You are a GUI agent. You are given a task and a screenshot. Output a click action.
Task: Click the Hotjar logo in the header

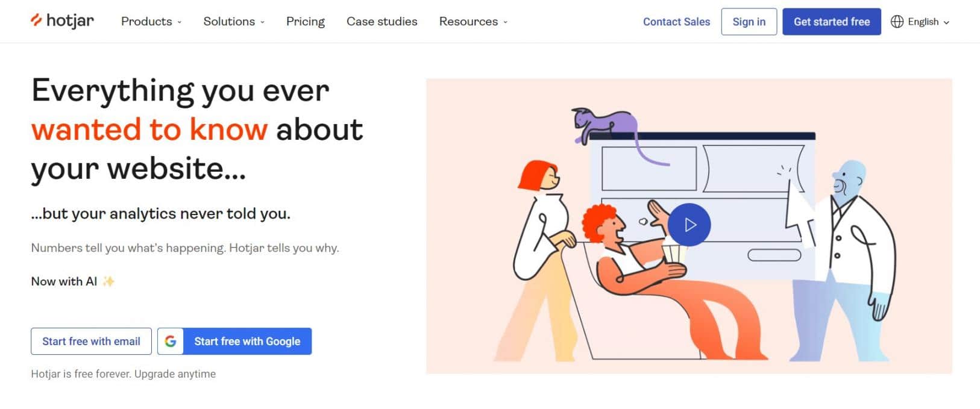coord(62,21)
